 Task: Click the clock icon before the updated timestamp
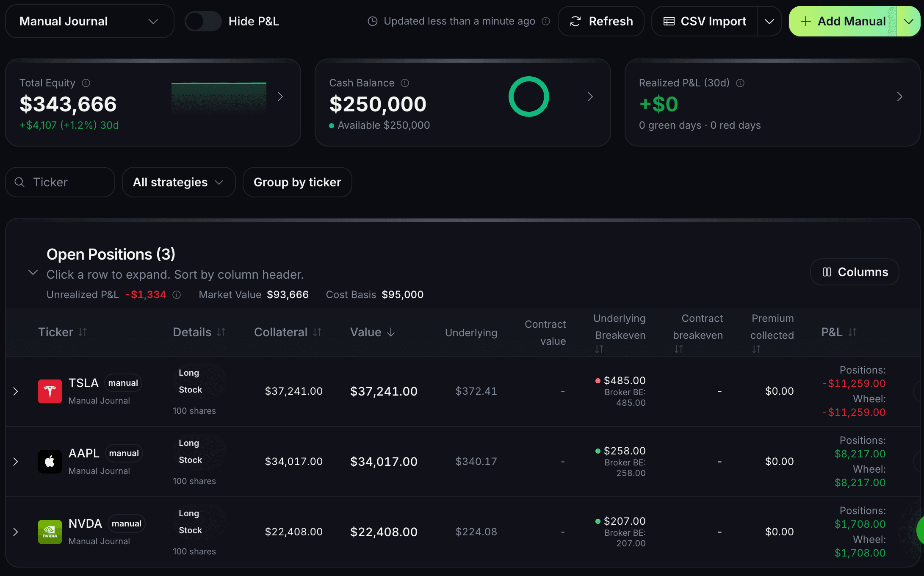tap(373, 21)
